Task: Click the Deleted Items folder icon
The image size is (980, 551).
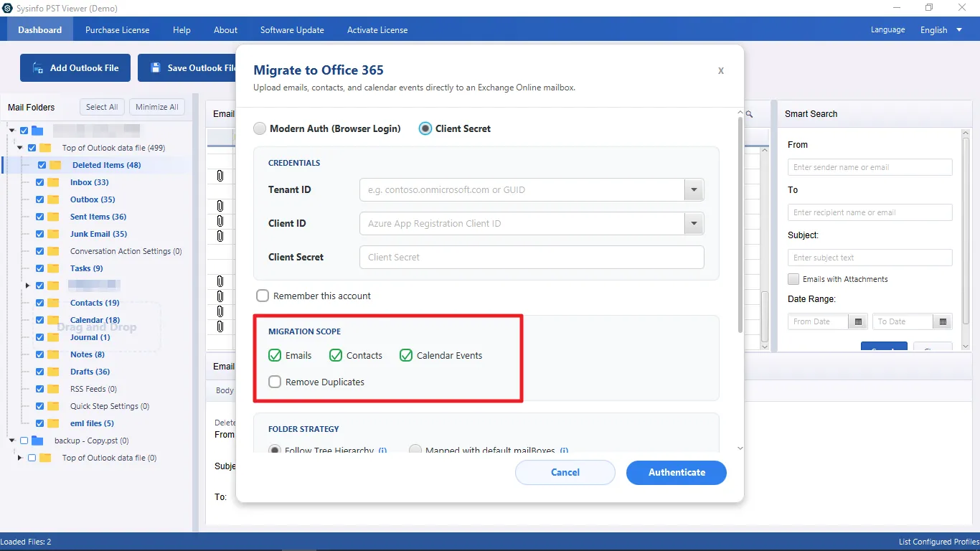Action: 55,165
